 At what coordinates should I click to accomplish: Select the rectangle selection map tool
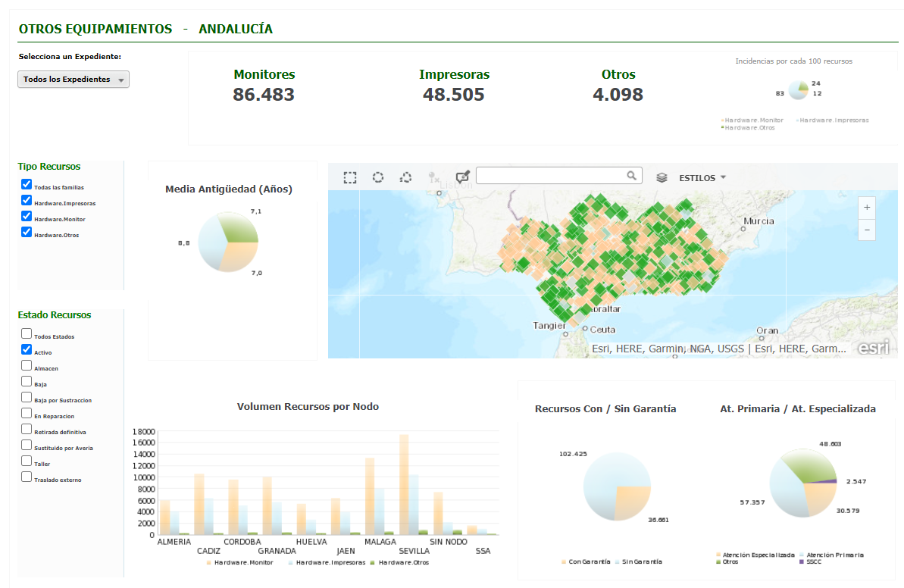click(x=350, y=177)
